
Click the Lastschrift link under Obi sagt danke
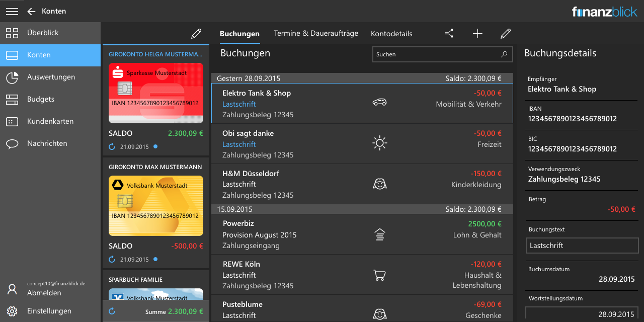click(x=239, y=144)
